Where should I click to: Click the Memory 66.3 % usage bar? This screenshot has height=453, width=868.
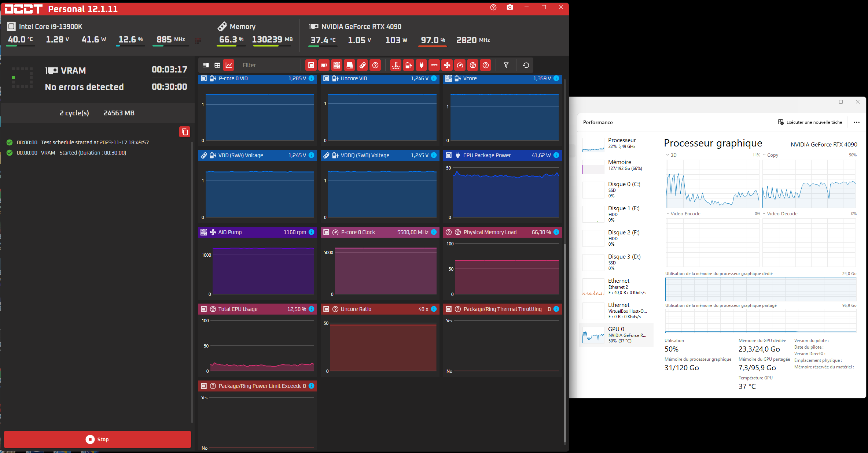pyautogui.click(x=232, y=46)
